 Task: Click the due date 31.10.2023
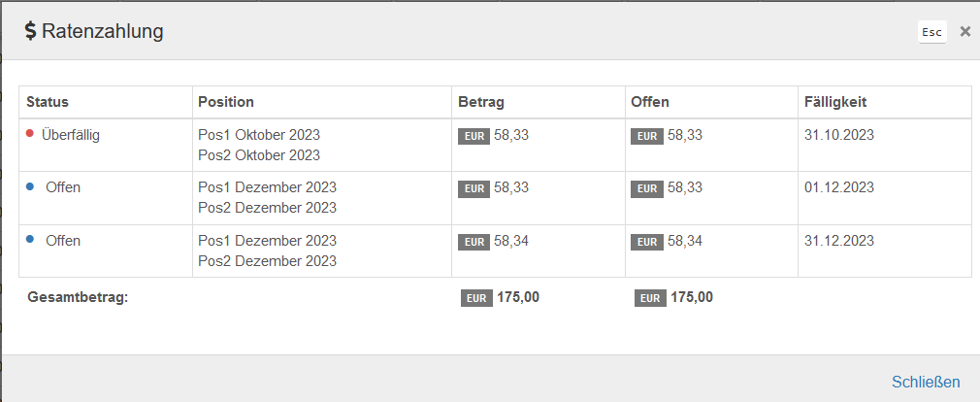(839, 135)
